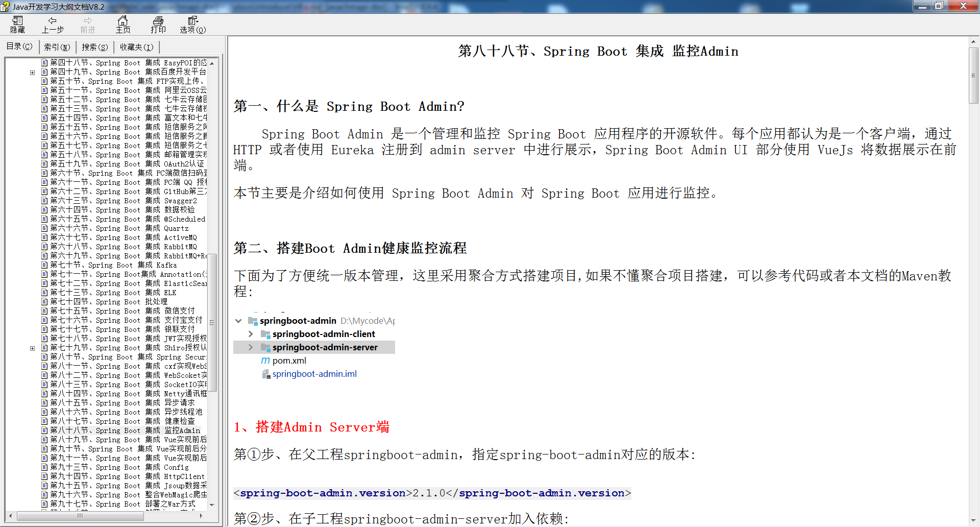
Task: Open topic 第八十五节 异步请求
Action: (122, 403)
